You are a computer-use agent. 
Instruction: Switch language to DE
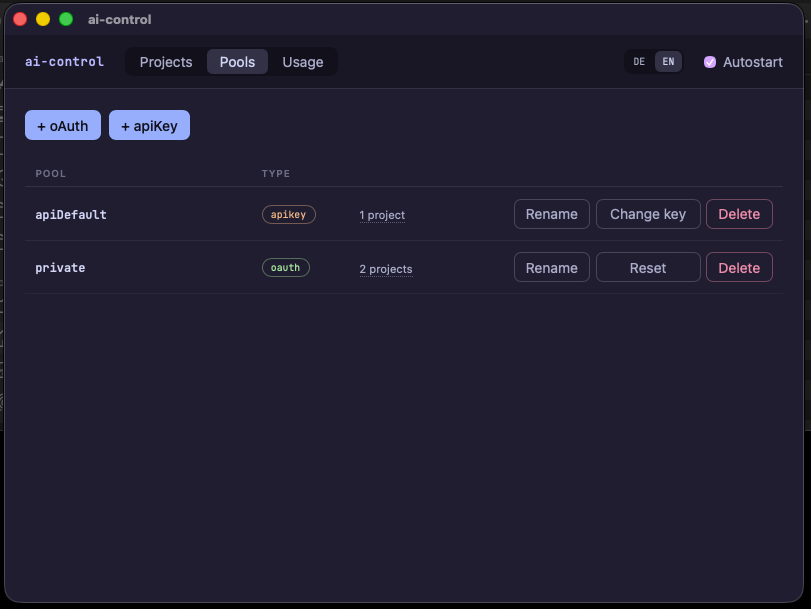pos(639,62)
